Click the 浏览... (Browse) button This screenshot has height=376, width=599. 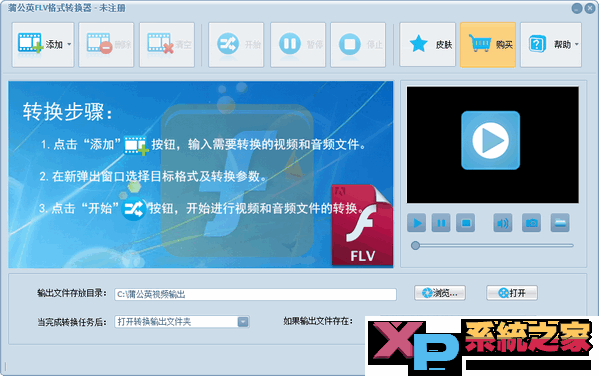point(440,293)
